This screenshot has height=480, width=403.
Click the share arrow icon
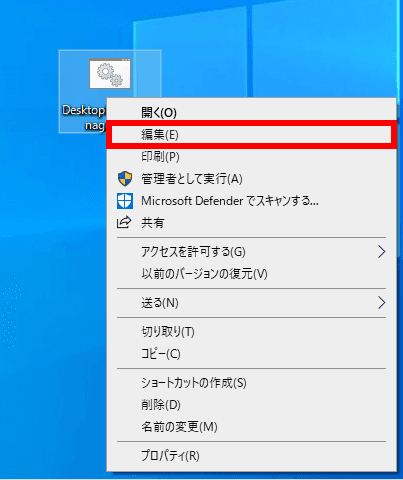click(124, 222)
